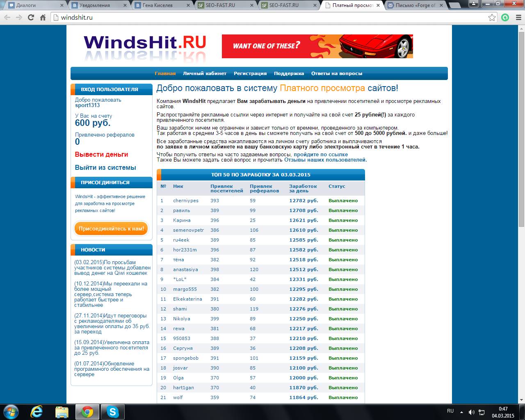Click the Статус column header
The height and width of the screenshot is (420, 525).
(x=337, y=186)
